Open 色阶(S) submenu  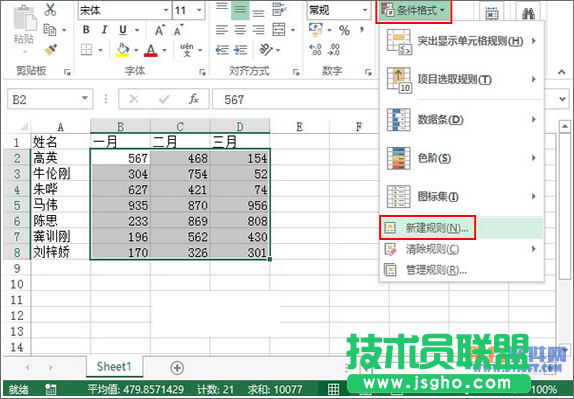(462, 158)
